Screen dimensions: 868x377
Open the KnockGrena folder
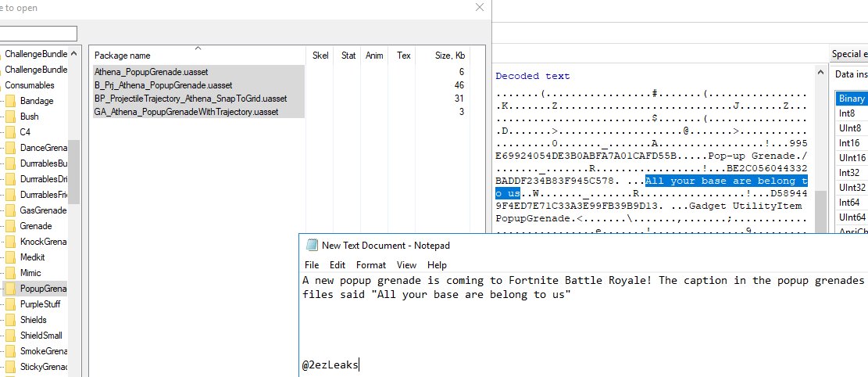(43, 242)
